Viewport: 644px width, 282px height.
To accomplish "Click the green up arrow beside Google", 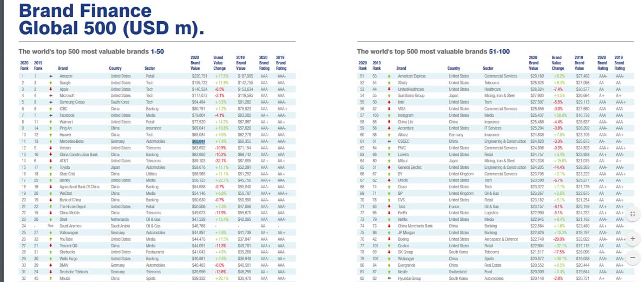I will [50, 83].
